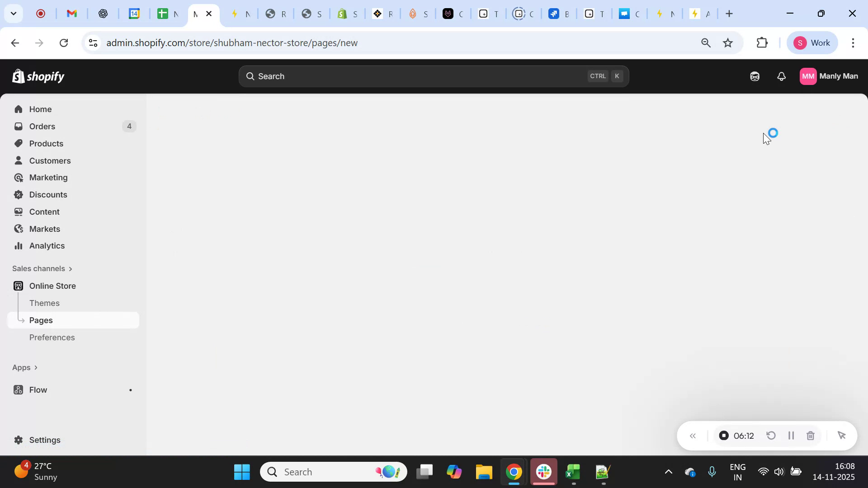The width and height of the screenshot is (868, 488).
Task: Open the notifications bell
Action: click(x=782, y=76)
